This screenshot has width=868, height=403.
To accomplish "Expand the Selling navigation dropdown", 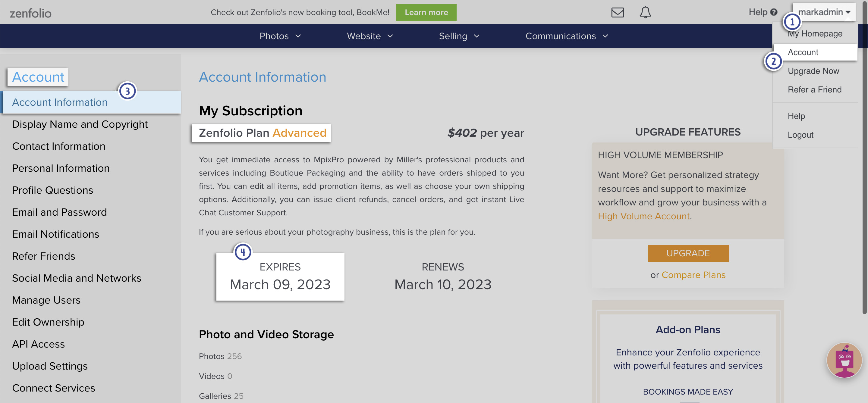I will point(459,36).
